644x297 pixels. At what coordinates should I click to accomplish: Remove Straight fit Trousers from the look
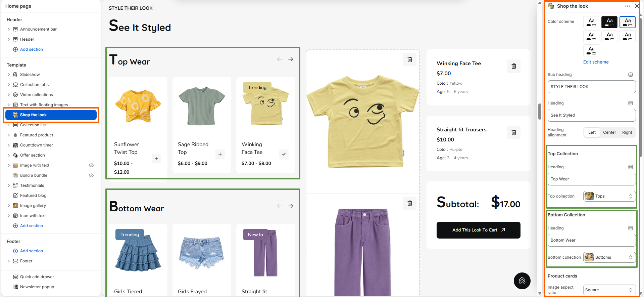tap(513, 132)
